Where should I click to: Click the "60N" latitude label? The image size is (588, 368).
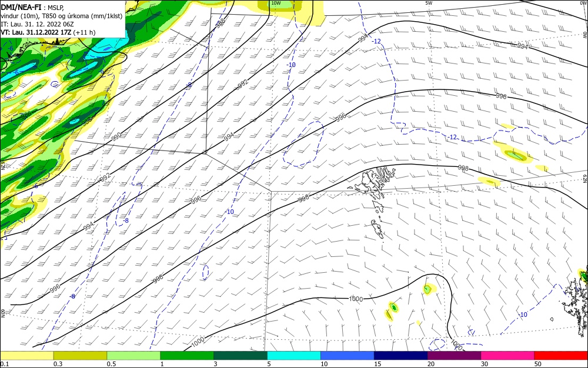pos(3,313)
